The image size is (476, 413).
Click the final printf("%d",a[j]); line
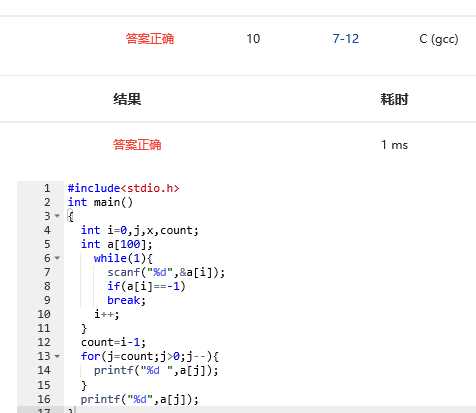click(140, 399)
